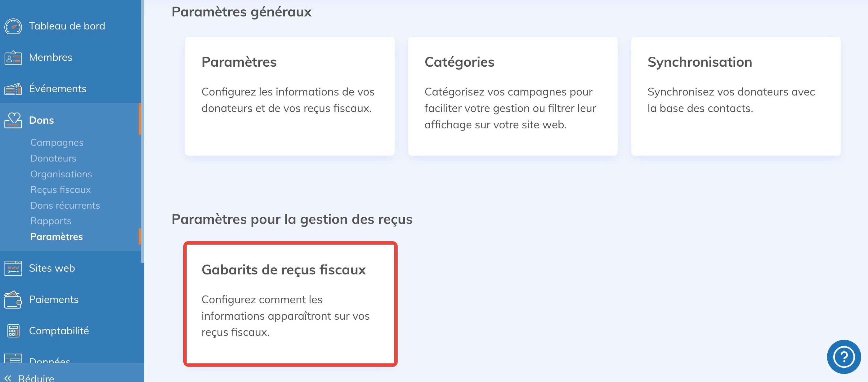Click the Comptabilité calculator icon
This screenshot has height=382, width=868.
click(x=13, y=331)
